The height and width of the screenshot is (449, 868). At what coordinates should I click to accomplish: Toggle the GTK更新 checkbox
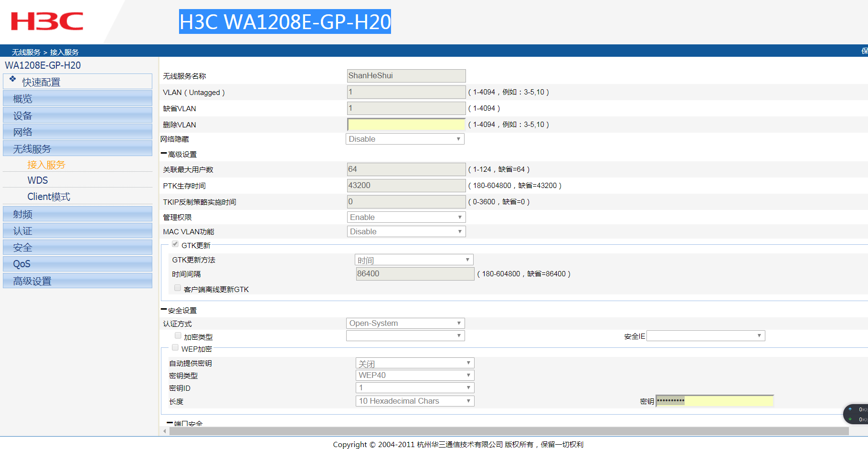click(x=175, y=244)
